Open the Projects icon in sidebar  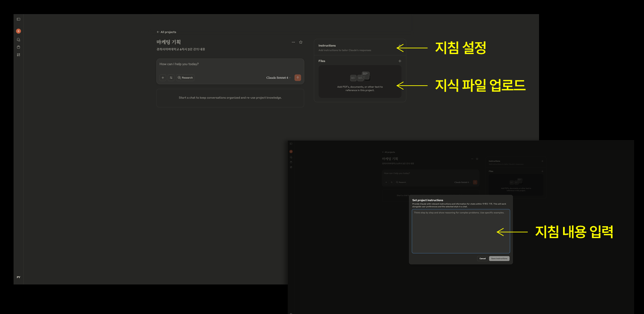click(x=18, y=47)
